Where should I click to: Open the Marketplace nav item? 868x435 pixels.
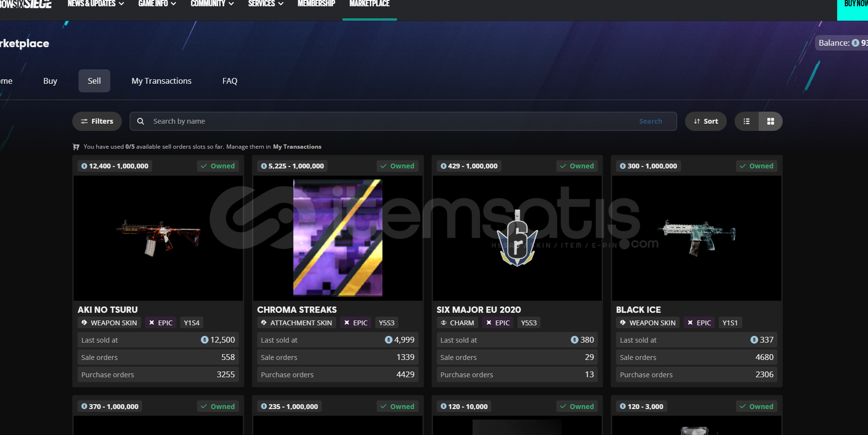click(369, 4)
